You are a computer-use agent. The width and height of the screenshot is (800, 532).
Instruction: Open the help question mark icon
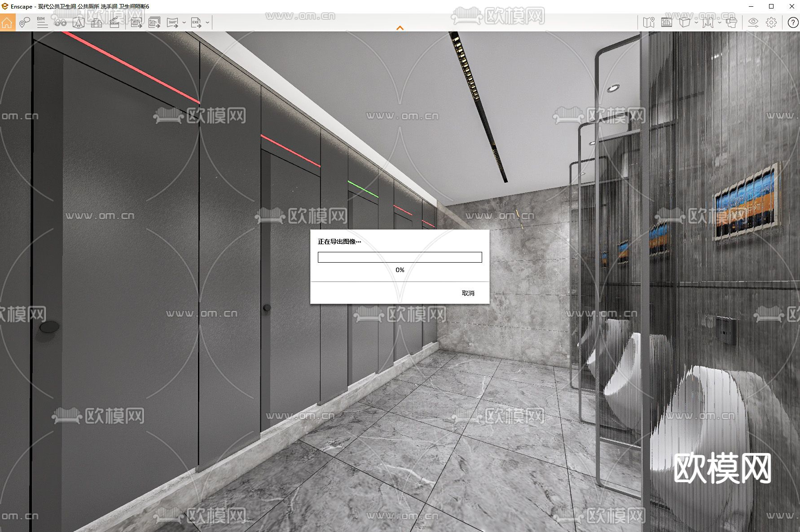[793, 22]
